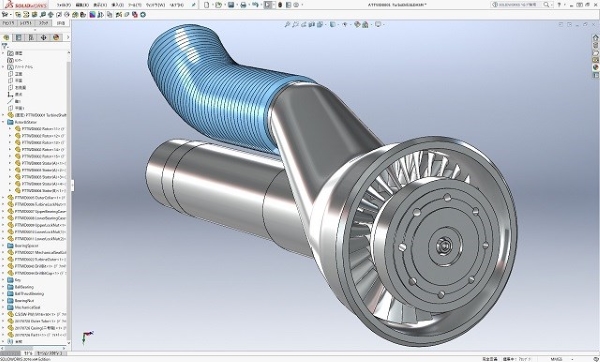Image resolution: width=600 pixels, height=362 pixels.
Task: Collapse the Rotor&Stator folder
Action: pyautogui.click(x=3, y=122)
